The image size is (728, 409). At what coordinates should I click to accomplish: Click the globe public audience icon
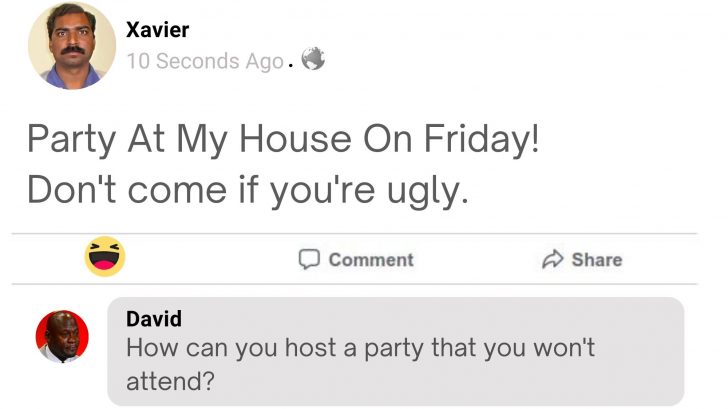[313, 60]
